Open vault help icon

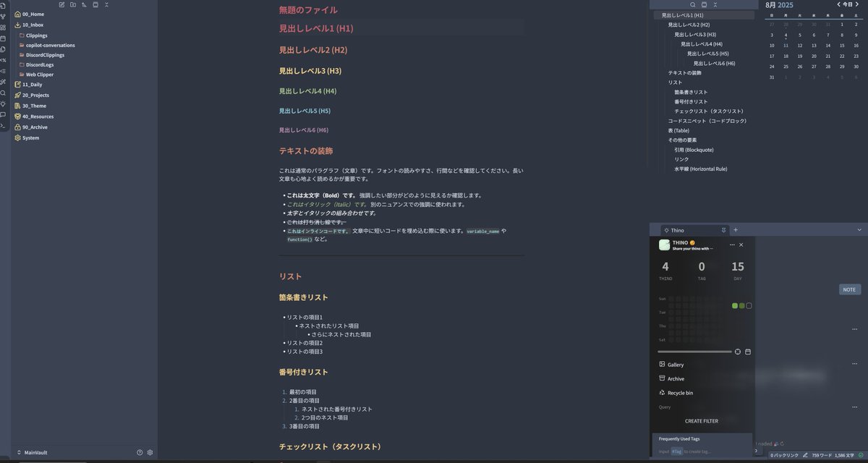click(x=140, y=452)
